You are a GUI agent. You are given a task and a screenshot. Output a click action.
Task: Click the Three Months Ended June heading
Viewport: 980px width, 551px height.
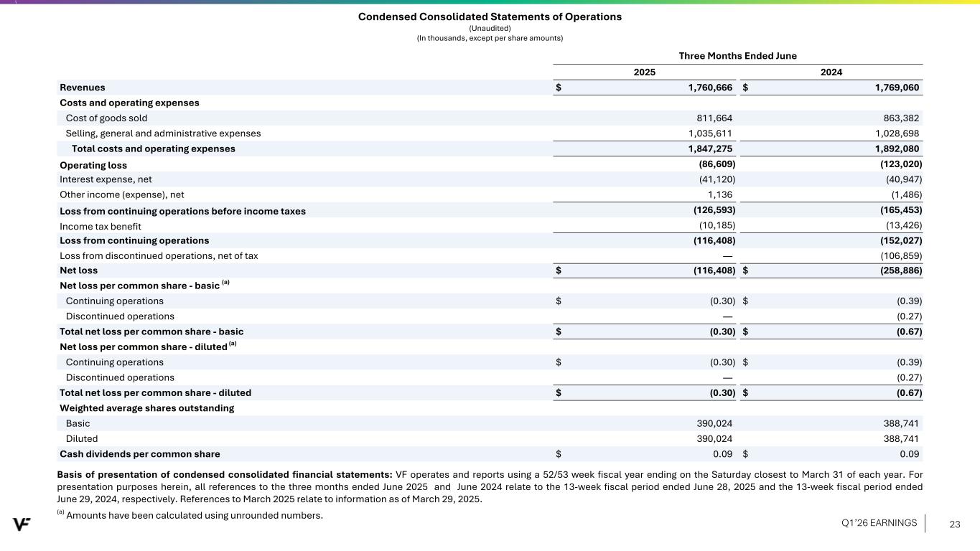pos(737,56)
